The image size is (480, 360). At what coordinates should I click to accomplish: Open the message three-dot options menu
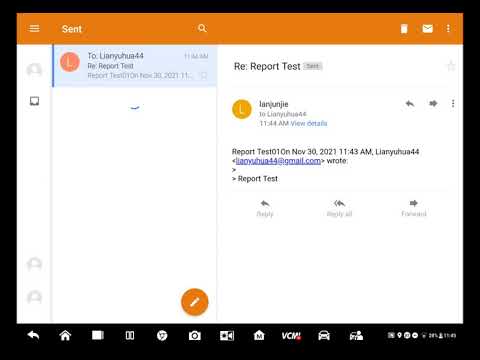pos(453,104)
